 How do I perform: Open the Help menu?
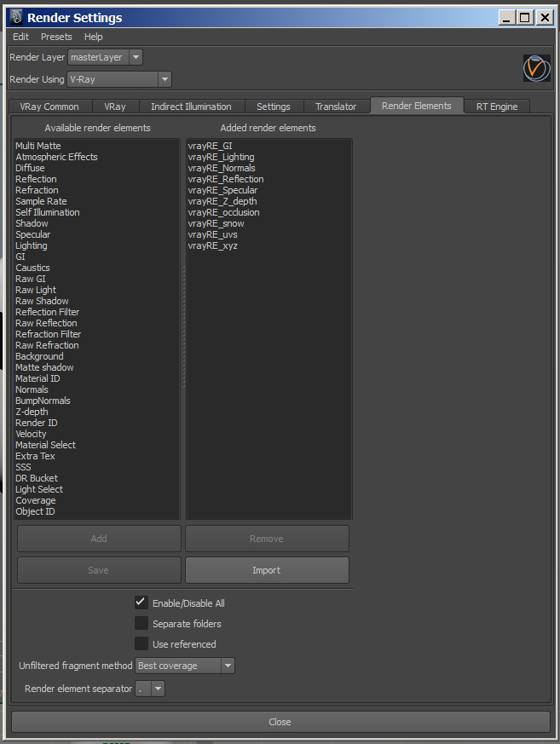pyautogui.click(x=94, y=37)
